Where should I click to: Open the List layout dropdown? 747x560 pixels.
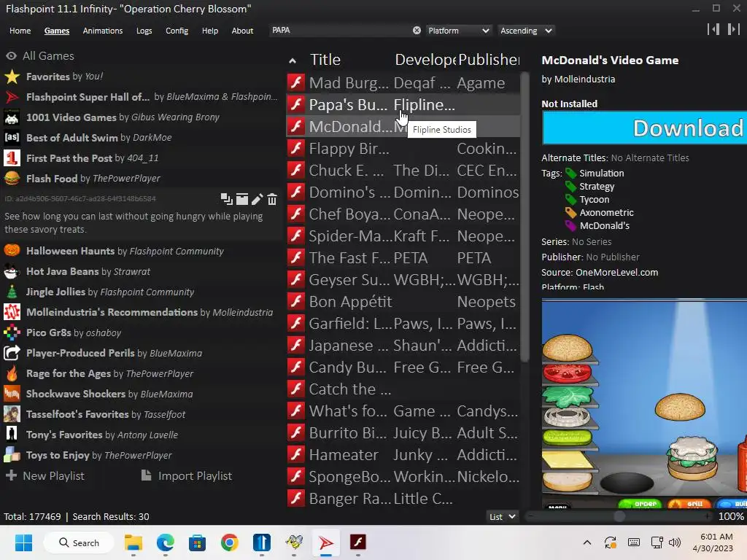click(502, 517)
